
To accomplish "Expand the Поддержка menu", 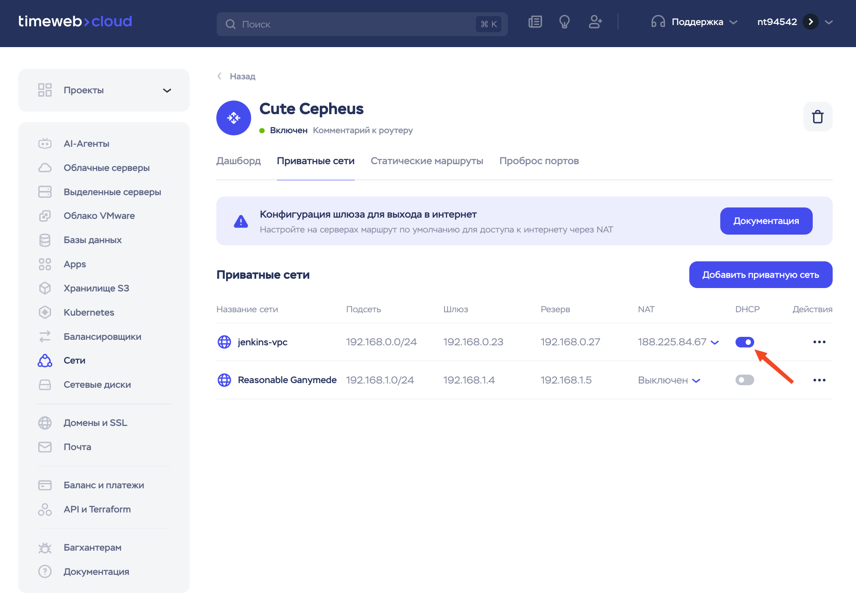I will click(697, 22).
